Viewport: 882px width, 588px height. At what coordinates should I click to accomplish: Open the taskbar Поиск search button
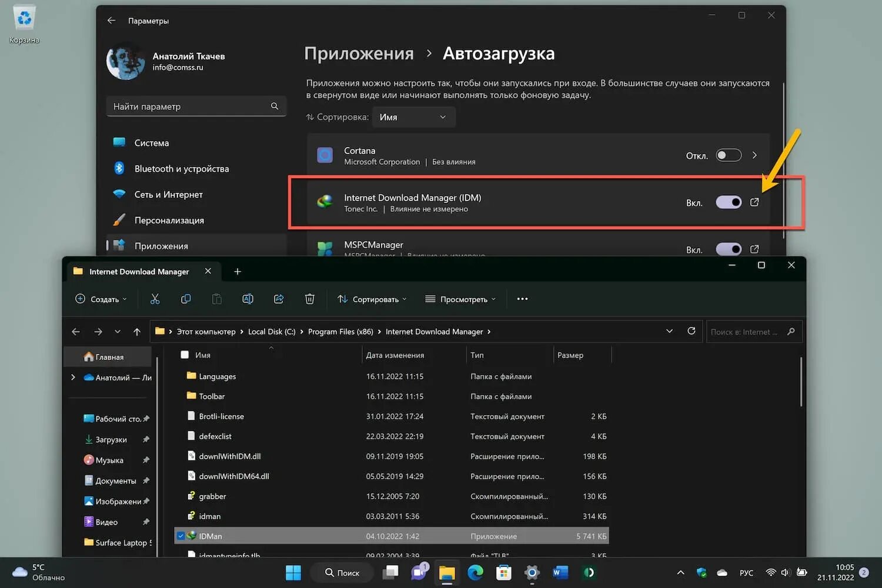point(342,573)
